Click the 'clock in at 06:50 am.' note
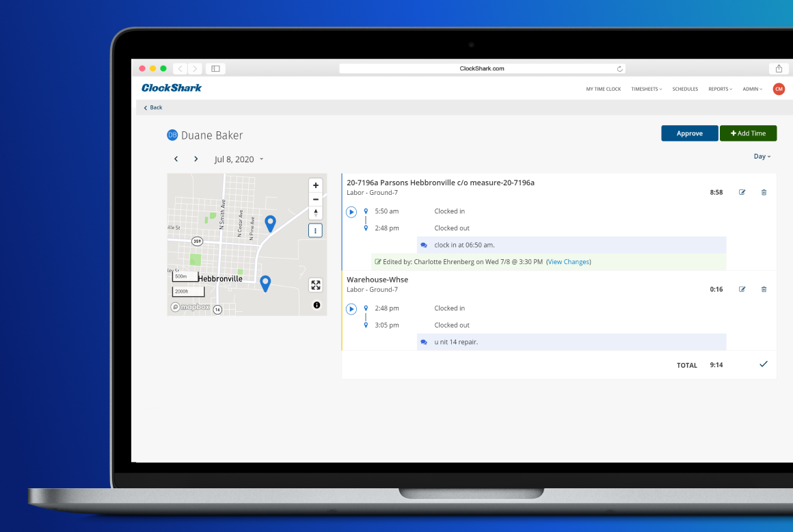 pos(464,245)
